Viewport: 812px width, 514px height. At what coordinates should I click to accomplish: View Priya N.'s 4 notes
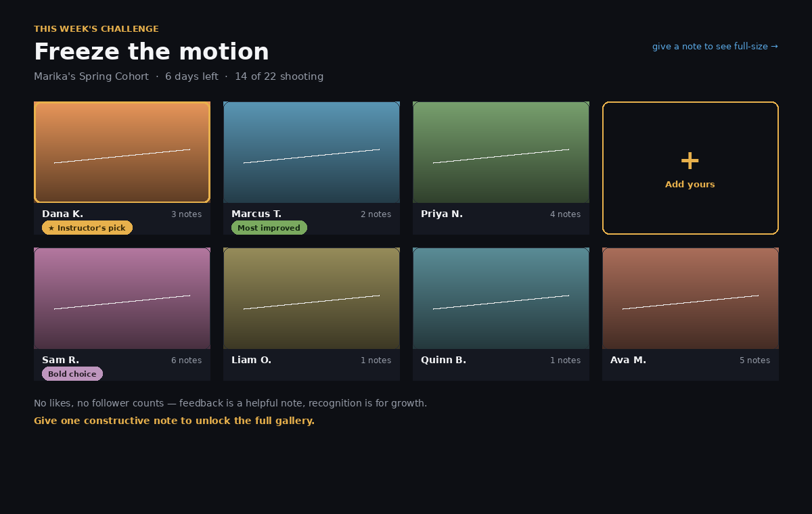click(x=565, y=214)
